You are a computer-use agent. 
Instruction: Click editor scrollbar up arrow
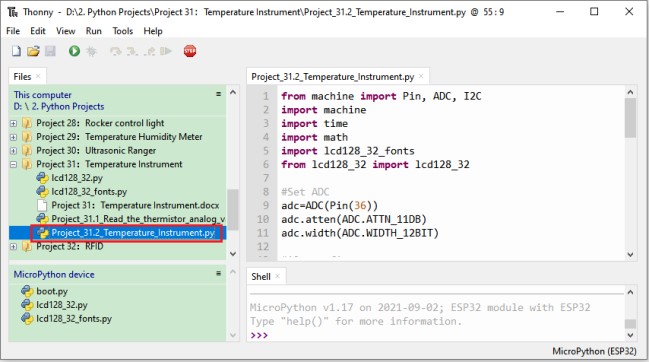(631, 92)
